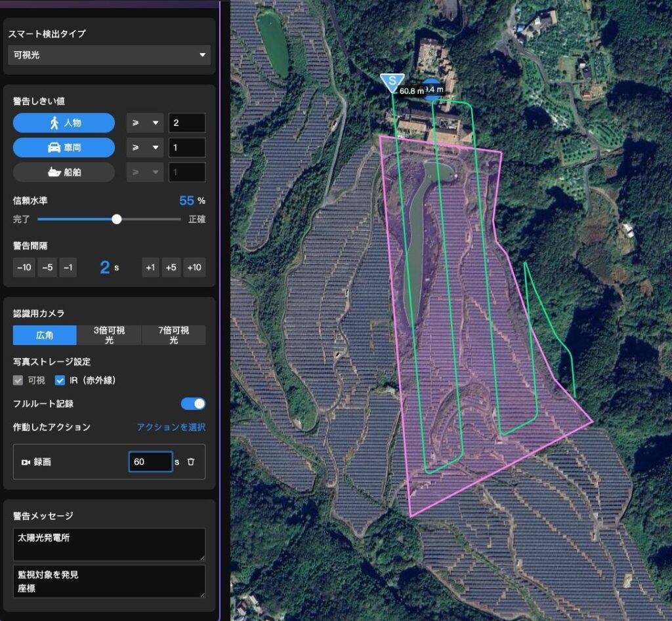Viewport: 672px width, 621px height.
Task: Toggle フルルート記録 (full route recording) switch
Action: pos(193,404)
